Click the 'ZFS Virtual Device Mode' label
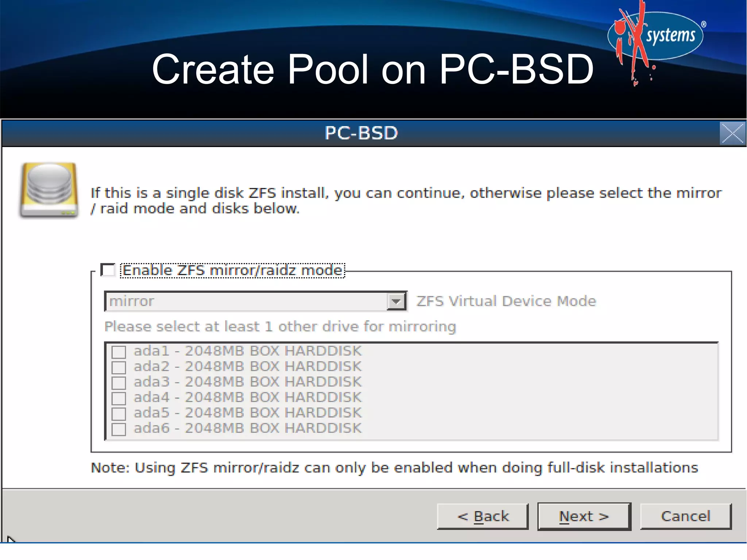Image resolution: width=747 pixels, height=560 pixels. coord(506,301)
